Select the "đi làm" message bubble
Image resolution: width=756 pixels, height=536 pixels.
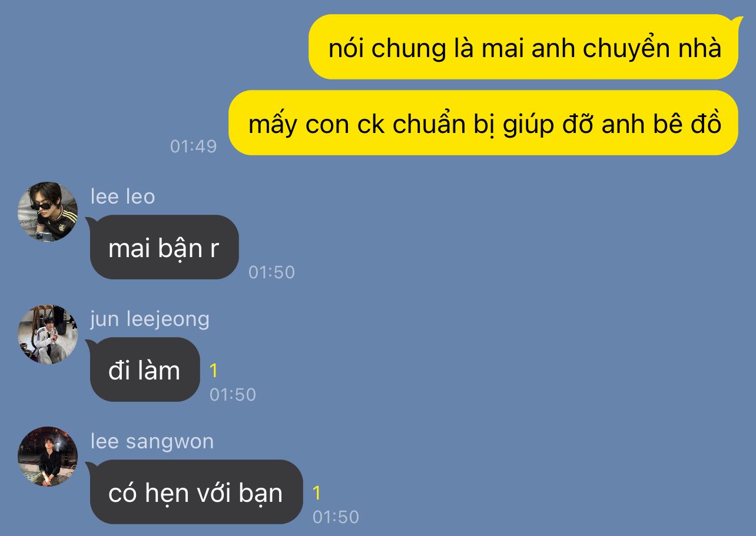pos(145,369)
